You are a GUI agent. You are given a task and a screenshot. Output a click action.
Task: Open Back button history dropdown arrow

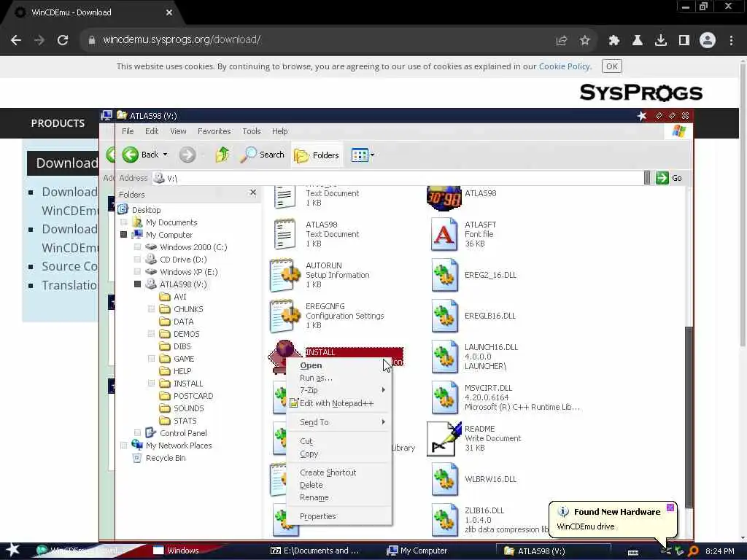pyautogui.click(x=166, y=155)
